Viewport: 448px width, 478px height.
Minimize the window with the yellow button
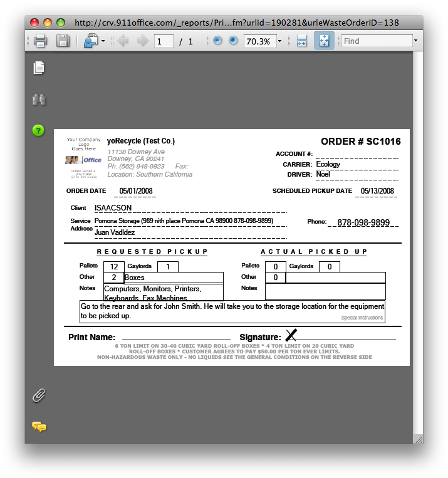point(48,23)
